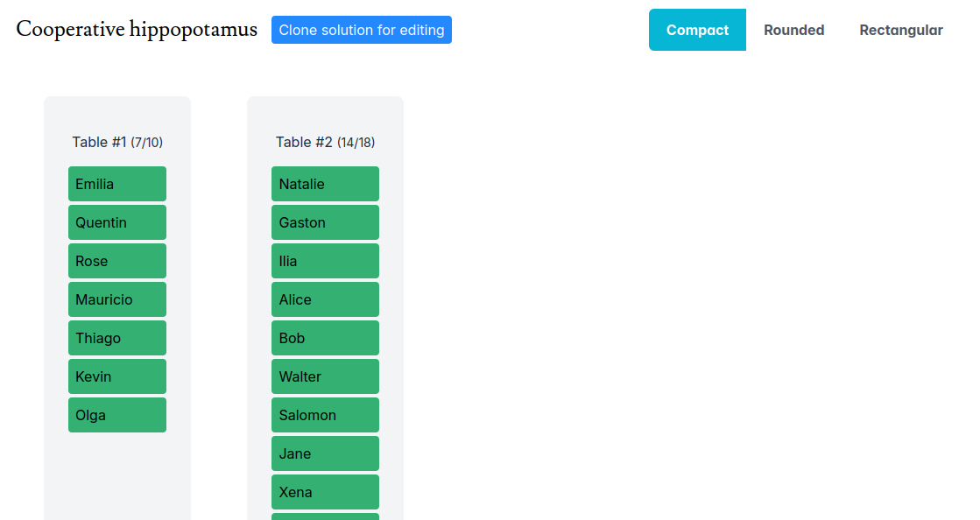The image size is (980, 520).
Task: Select Bob at Table #2
Action: coord(325,338)
